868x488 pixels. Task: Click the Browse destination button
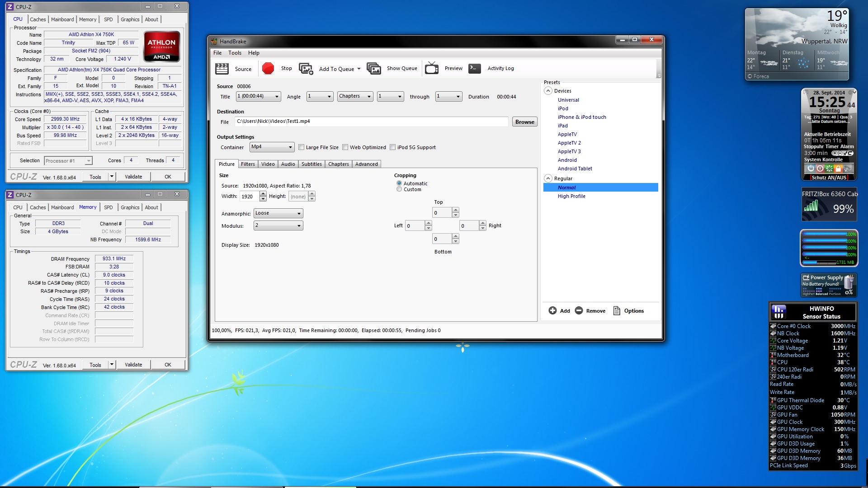(524, 122)
